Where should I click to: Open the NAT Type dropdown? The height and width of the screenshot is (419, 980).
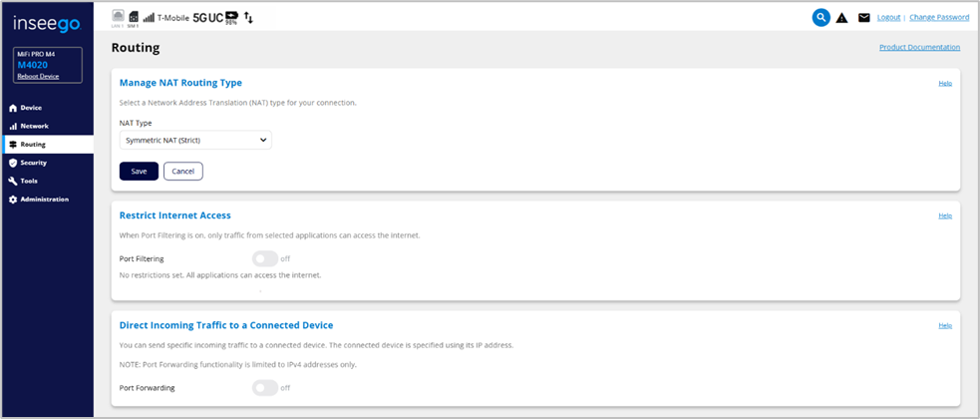click(x=195, y=141)
